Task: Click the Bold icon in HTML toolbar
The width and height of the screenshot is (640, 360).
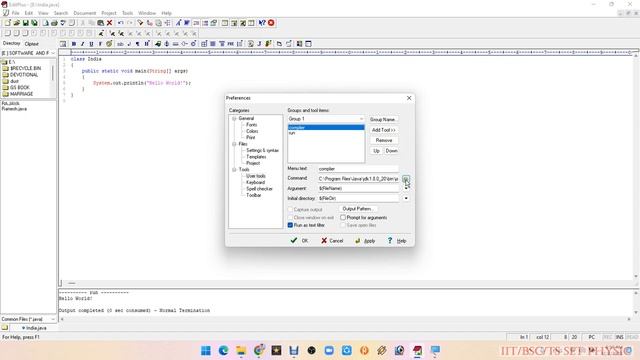Action: (x=73, y=44)
